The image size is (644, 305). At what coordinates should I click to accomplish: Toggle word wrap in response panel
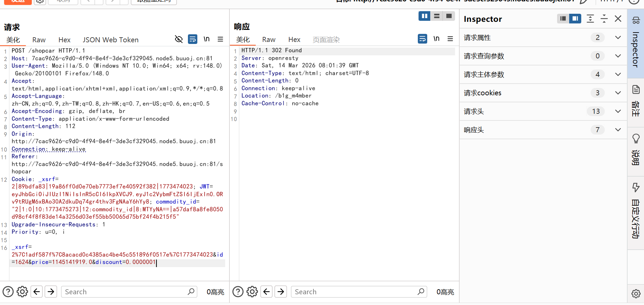tap(422, 39)
